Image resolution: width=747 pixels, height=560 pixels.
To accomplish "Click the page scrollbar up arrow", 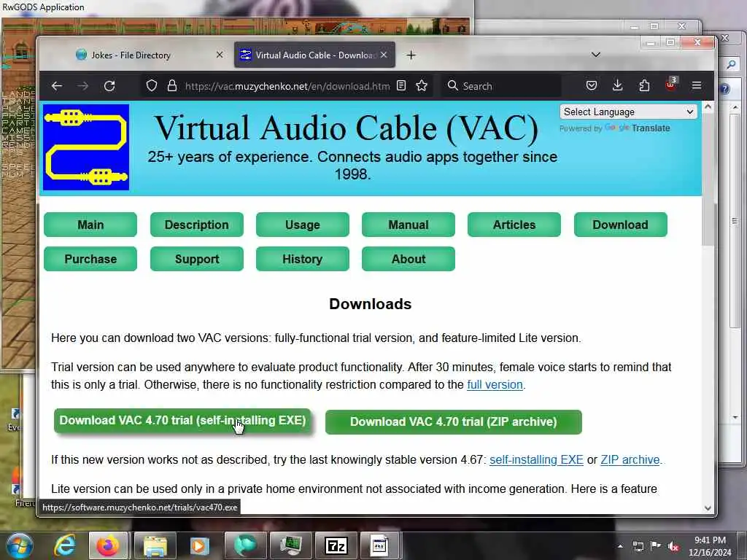I will [x=708, y=107].
